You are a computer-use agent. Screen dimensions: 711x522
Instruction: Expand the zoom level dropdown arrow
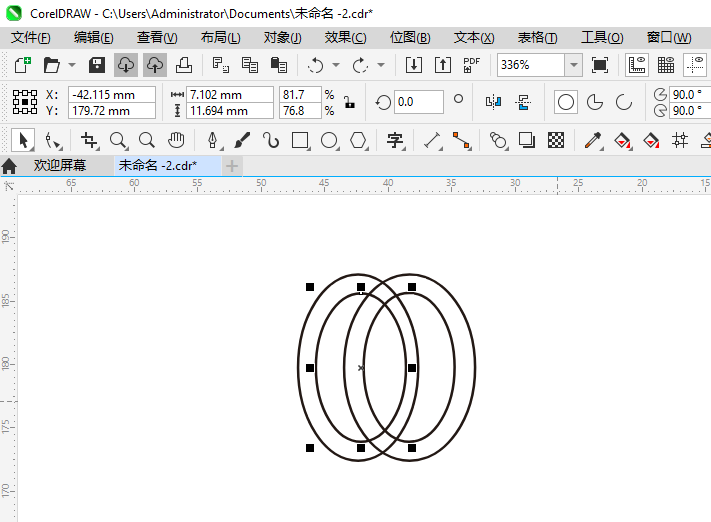point(574,65)
